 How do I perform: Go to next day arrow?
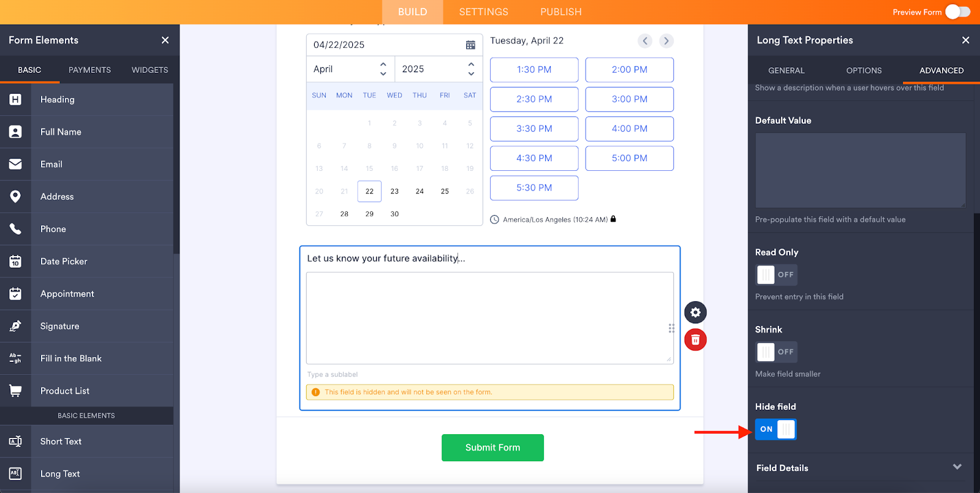tap(666, 41)
